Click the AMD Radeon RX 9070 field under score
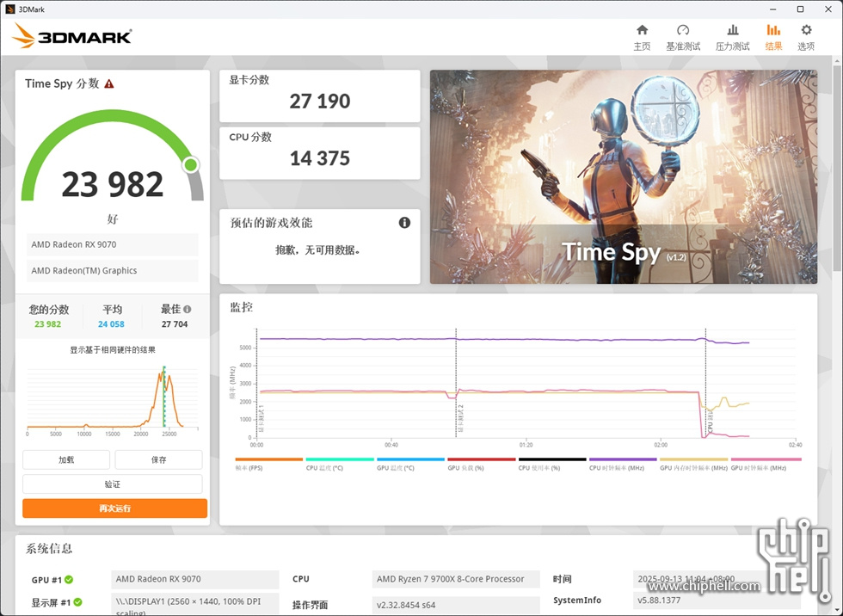Screen dimensions: 843x616 point(113,244)
